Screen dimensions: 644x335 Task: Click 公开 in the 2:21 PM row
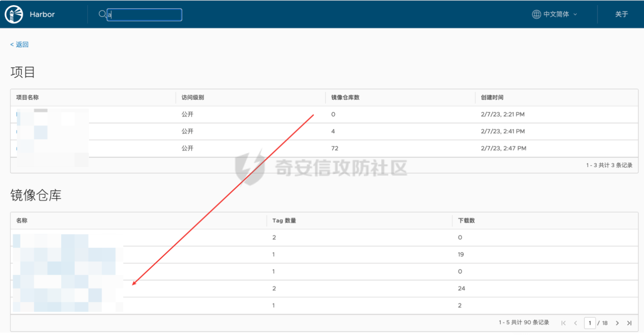click(187, 114)
